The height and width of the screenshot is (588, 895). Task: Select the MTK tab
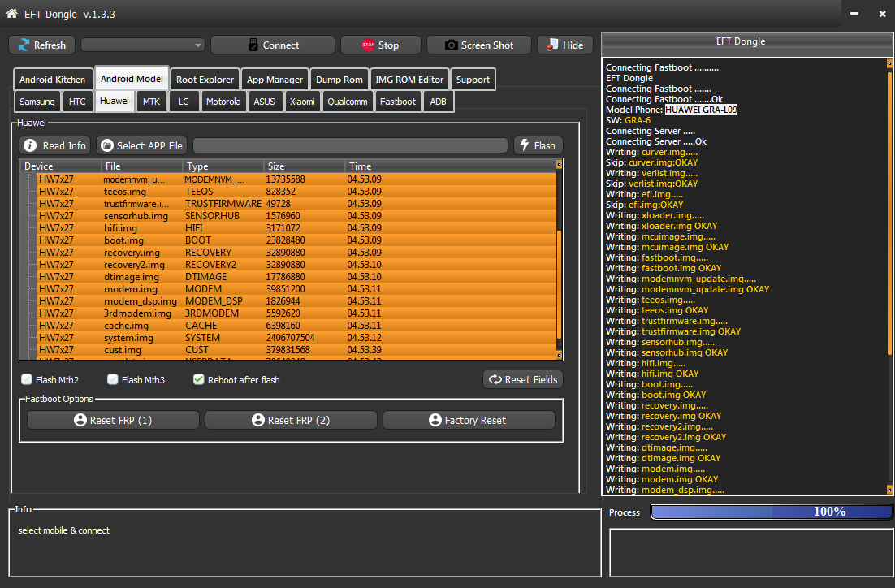151,102
